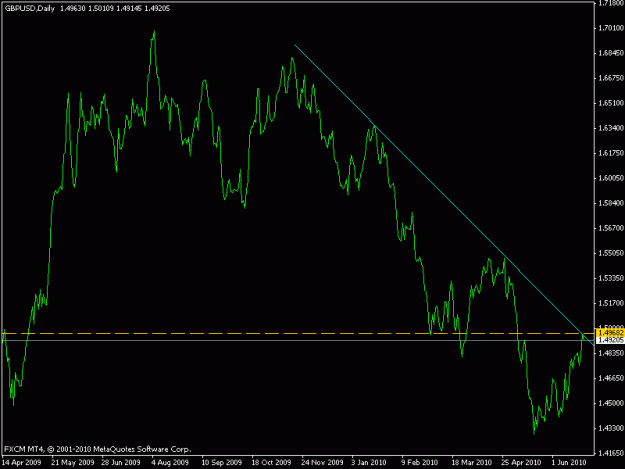Click the 1.45000 price axis label
625x469 pixels.
(x=611, y=403)
